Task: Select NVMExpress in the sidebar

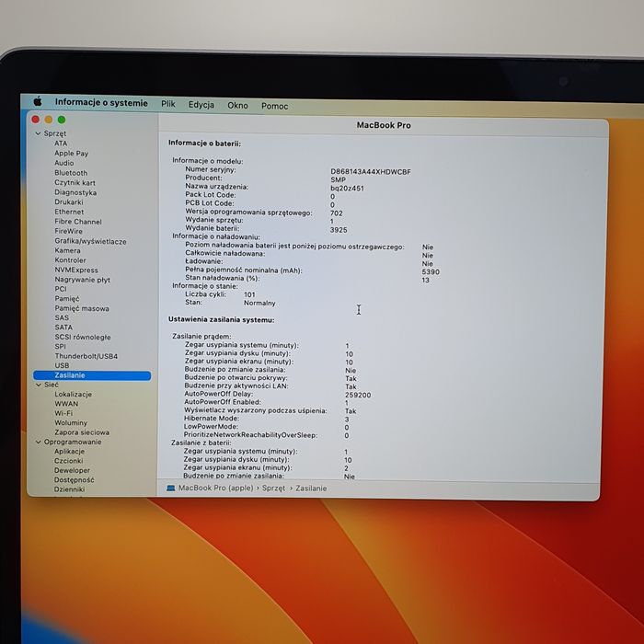Action: [76, 270]
